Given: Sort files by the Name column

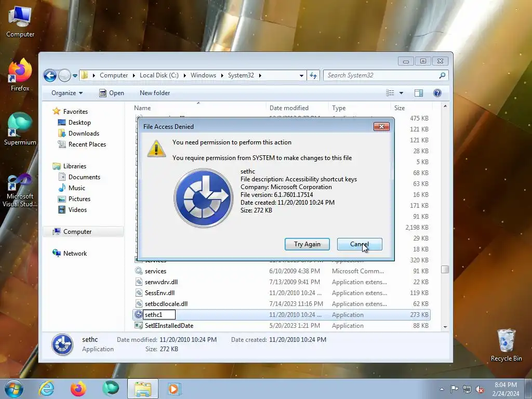Looking at the screenshot, I should pyautogui.click(x=198, y=108).
